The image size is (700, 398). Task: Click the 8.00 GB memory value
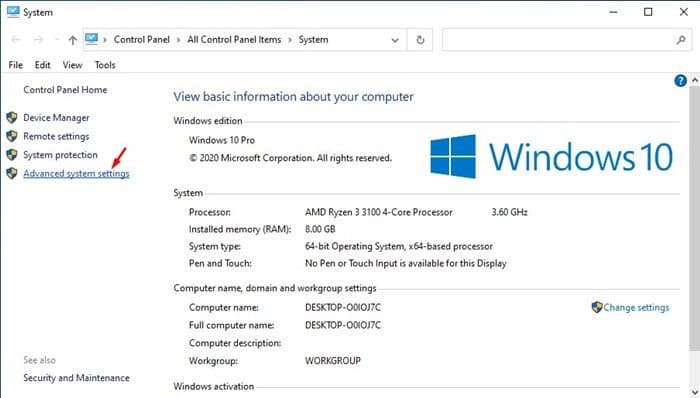tap(320, 229)
